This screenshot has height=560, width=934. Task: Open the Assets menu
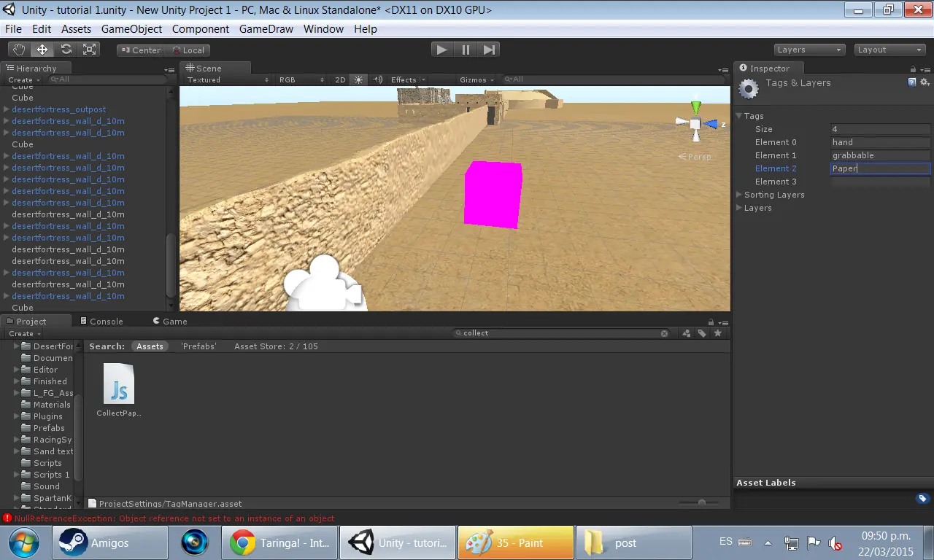[x=76, y=29]
